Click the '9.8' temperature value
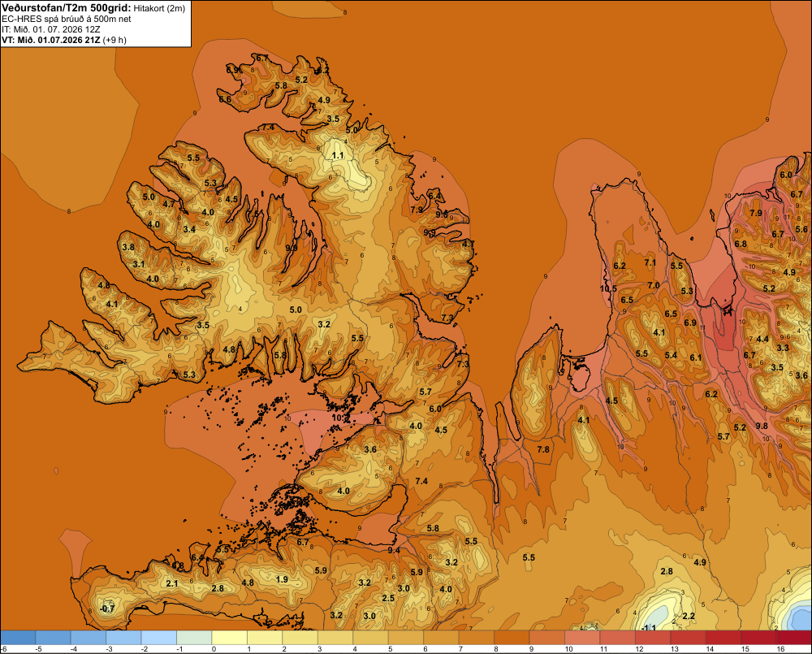Viewport: 812px width, 654px height. (762, 426)
